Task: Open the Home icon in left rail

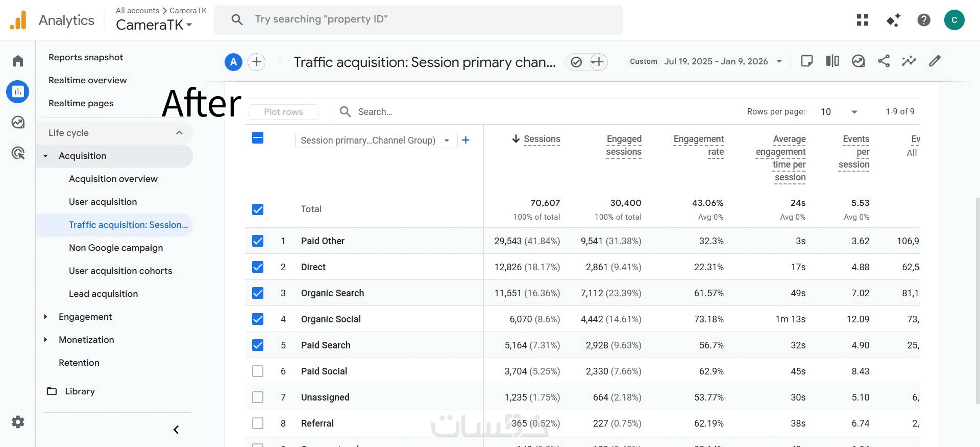Action: (18, 61)
